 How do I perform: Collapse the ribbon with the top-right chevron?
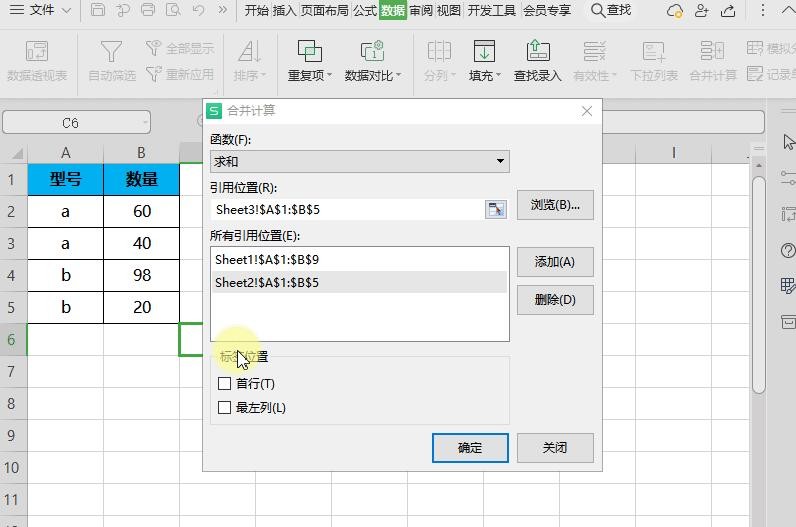pos(788,10)
